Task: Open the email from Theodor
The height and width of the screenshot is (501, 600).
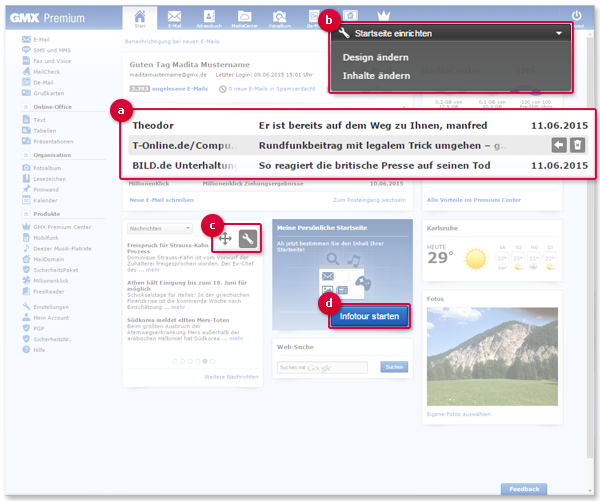Action: click(x=360, y=126)
